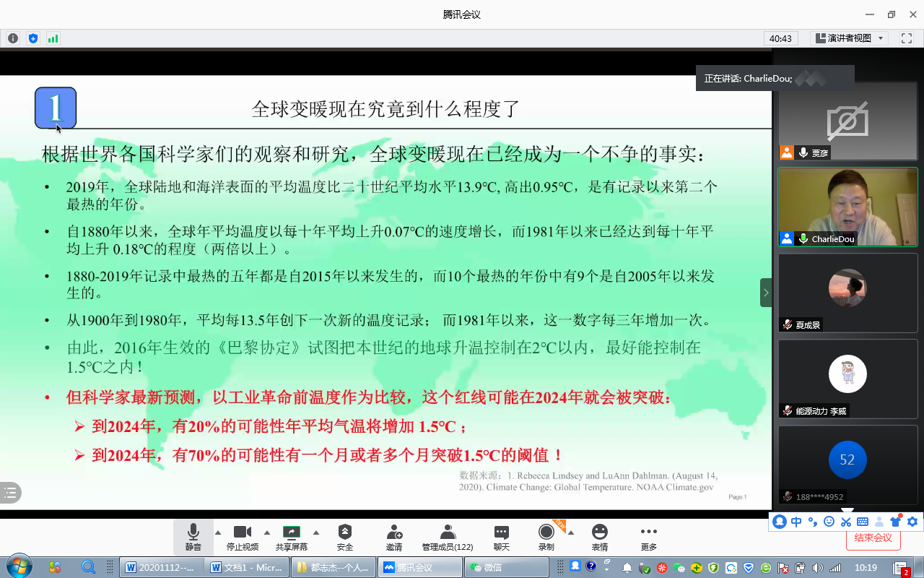Open the 安全 security options
The image size is (924, 578).
(345, 538)
